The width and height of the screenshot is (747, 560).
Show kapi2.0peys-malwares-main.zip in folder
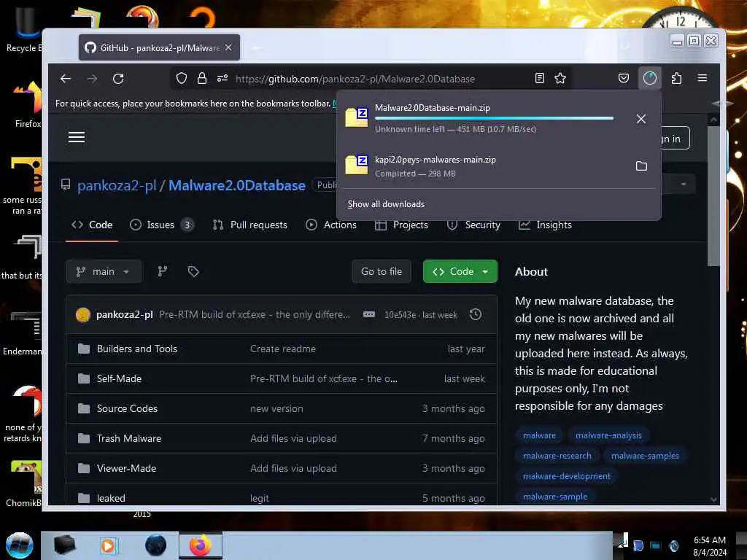(641, 166)
